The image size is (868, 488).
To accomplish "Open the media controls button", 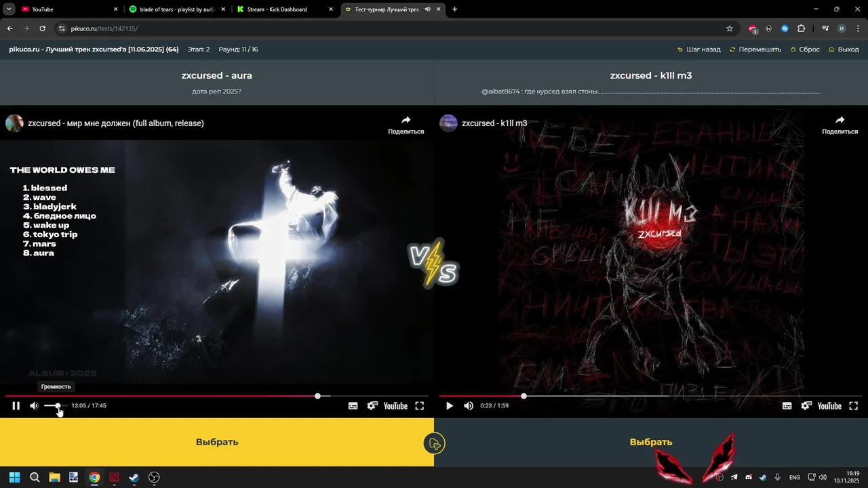I will (x=825, y=28).
